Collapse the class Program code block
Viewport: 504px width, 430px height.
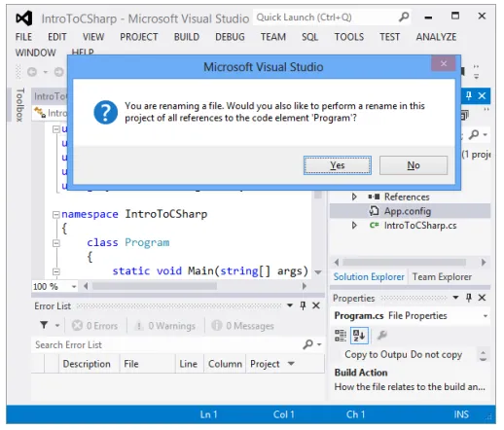tap(56, 243)
